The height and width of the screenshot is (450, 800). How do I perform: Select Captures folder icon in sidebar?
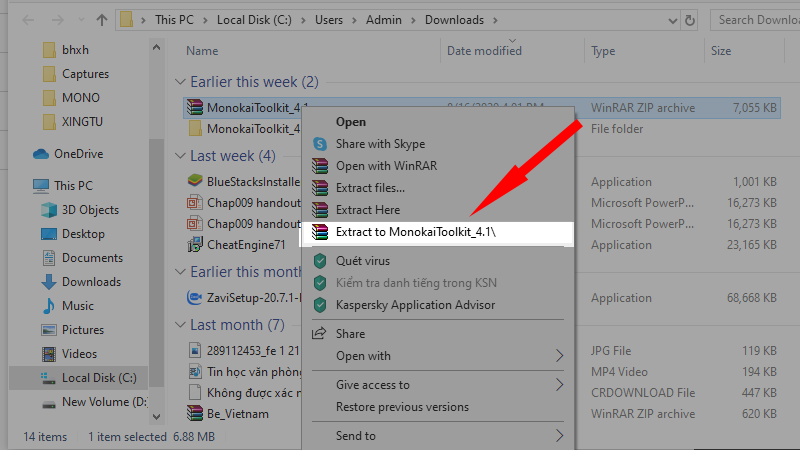coord(49,74)
